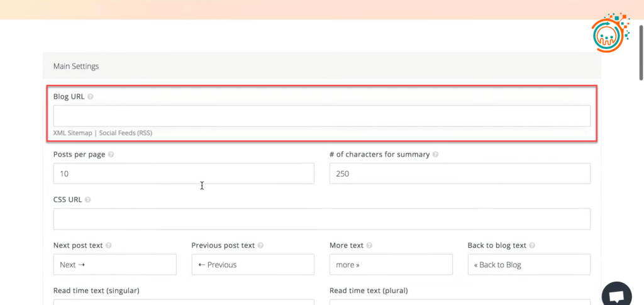
Task: Click into the CSS URL text box
Action: 321,219
